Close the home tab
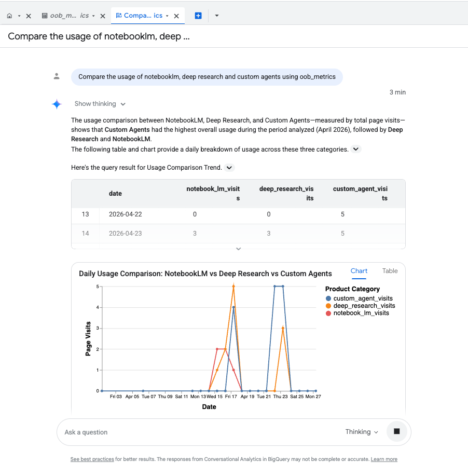 29,16
